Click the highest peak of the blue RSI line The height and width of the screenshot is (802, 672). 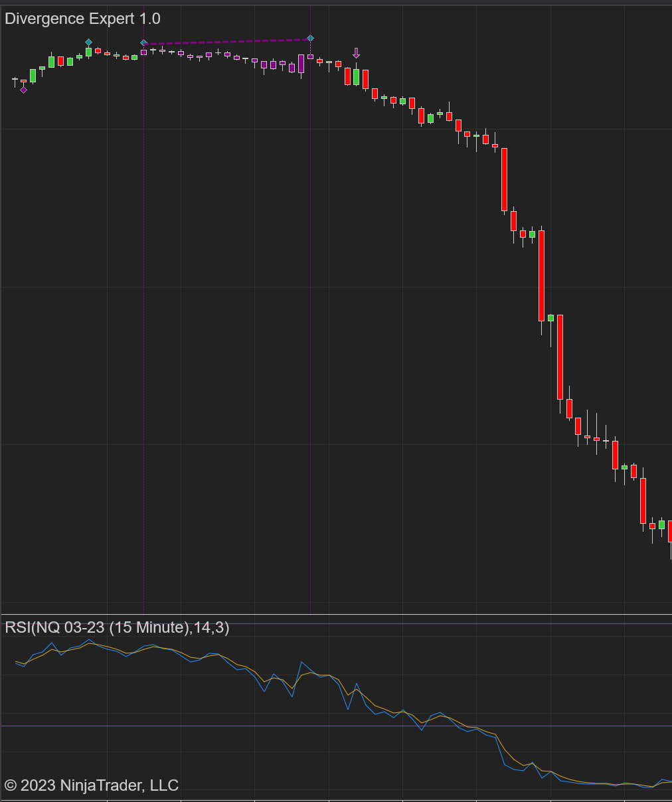[89, 640]
